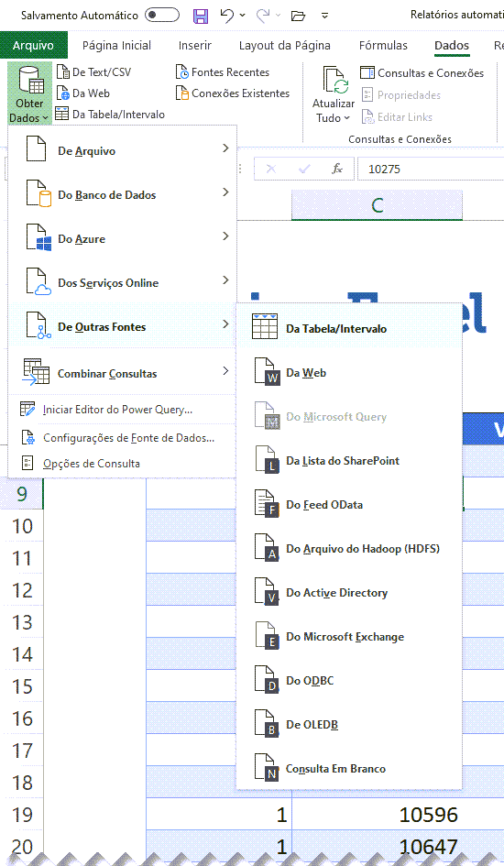The image size is (504, 866).
Task: Click the purple Save disk icon
Action: pyautogui.click(x=201, y=16)
